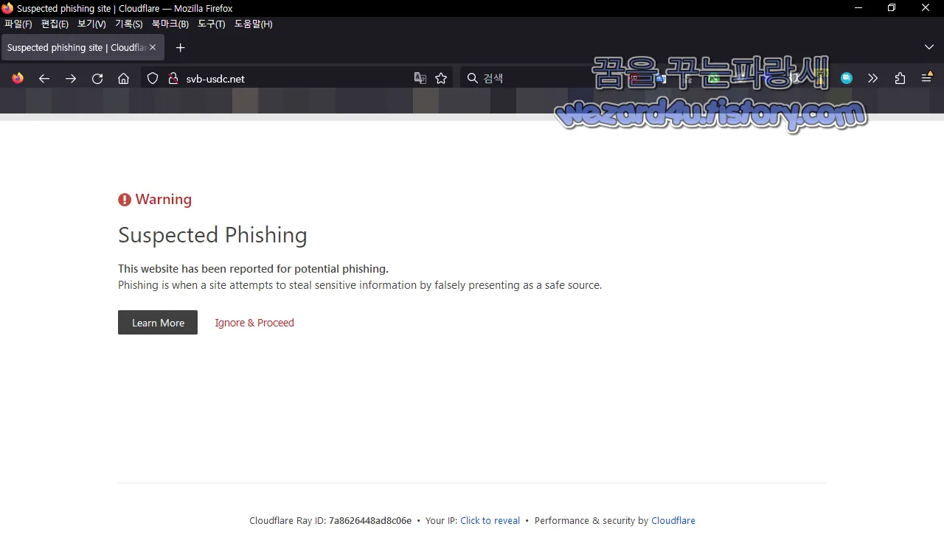
Task: Go back to the previous page
Action: click(44, 78)
